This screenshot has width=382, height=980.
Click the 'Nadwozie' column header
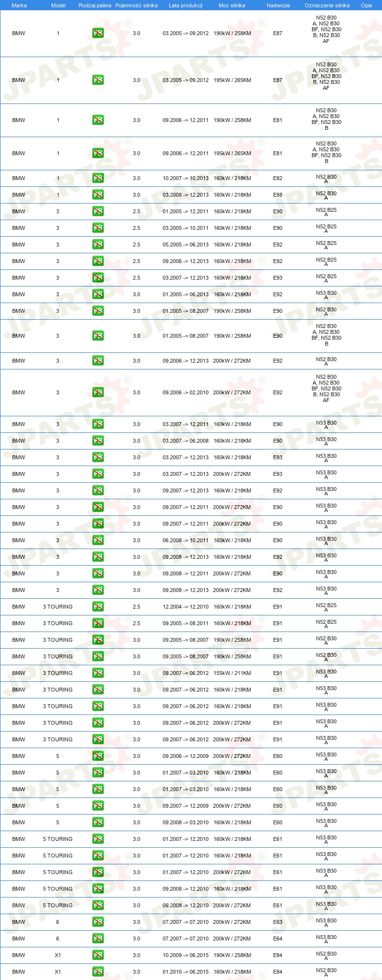click(x=278, y=5)
